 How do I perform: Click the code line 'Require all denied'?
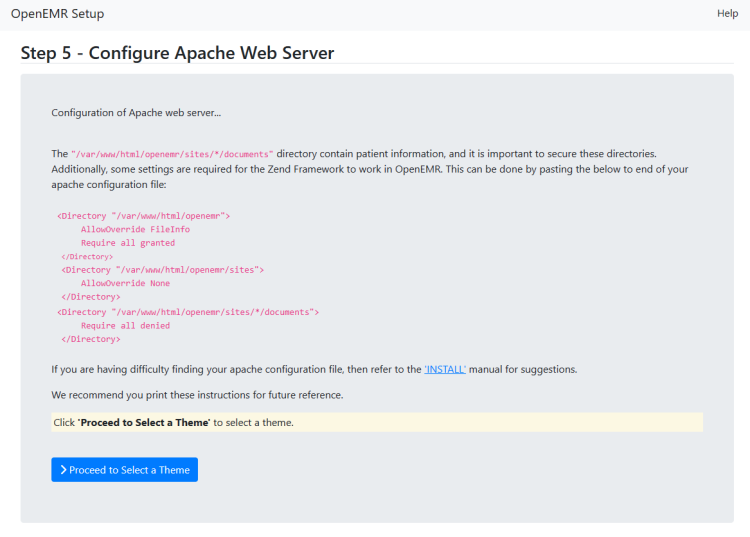[125, 326]
